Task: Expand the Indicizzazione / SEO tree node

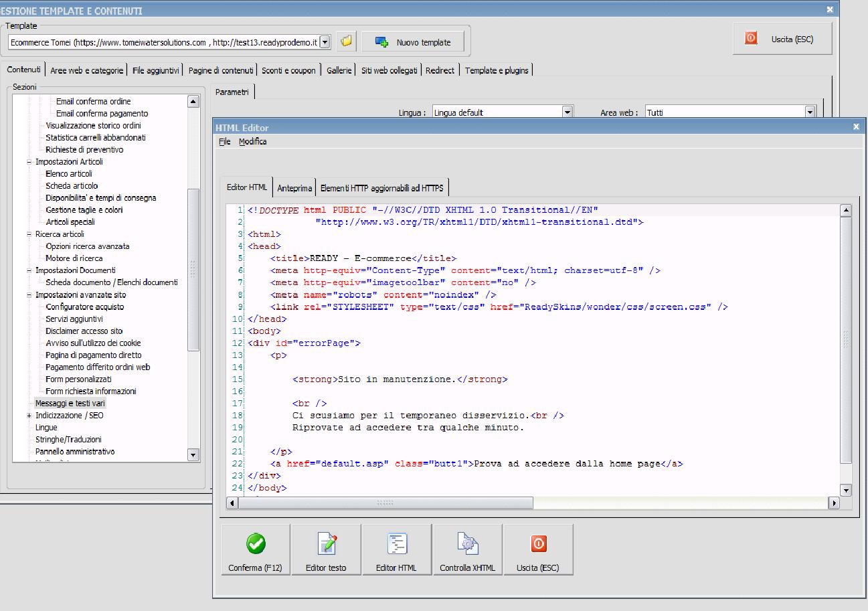Action: pos(29,416)
